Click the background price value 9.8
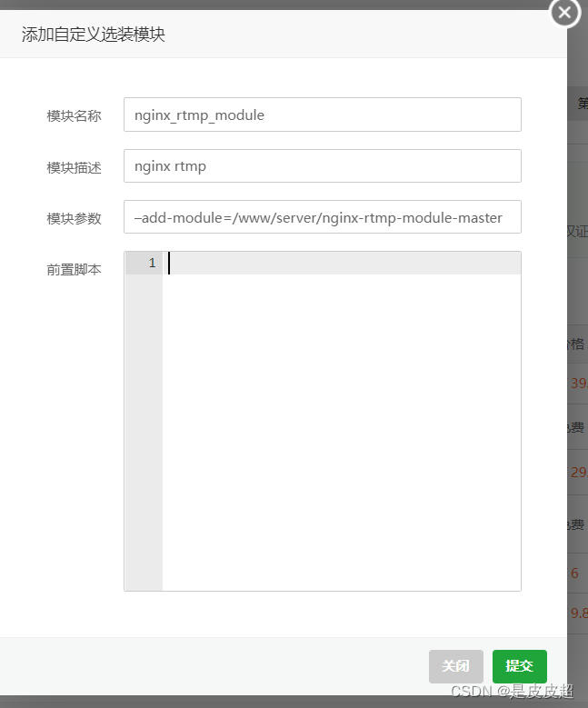 pyautogui.click(x=579, y=613)
